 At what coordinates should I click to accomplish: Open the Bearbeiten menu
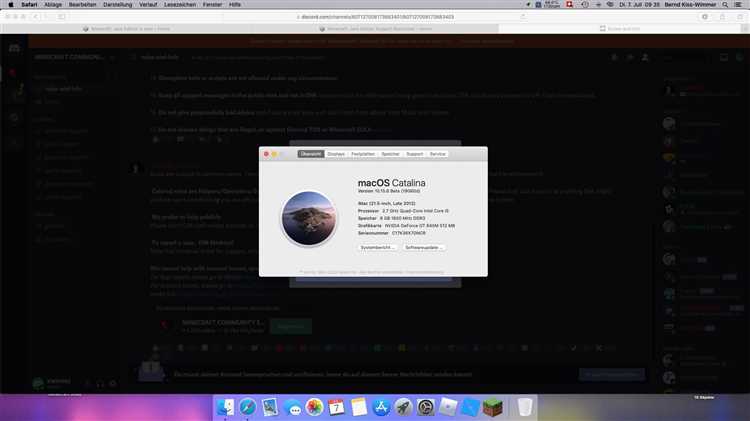(x=82, y=4)
